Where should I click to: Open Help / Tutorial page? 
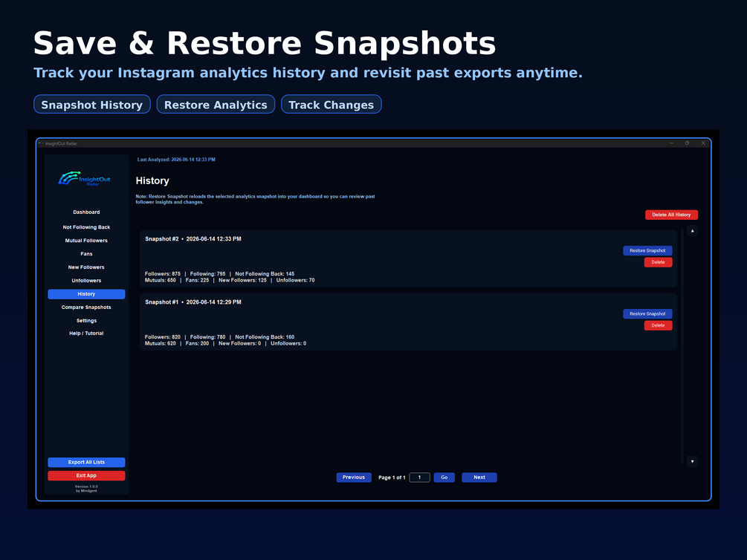click(86, 333)
